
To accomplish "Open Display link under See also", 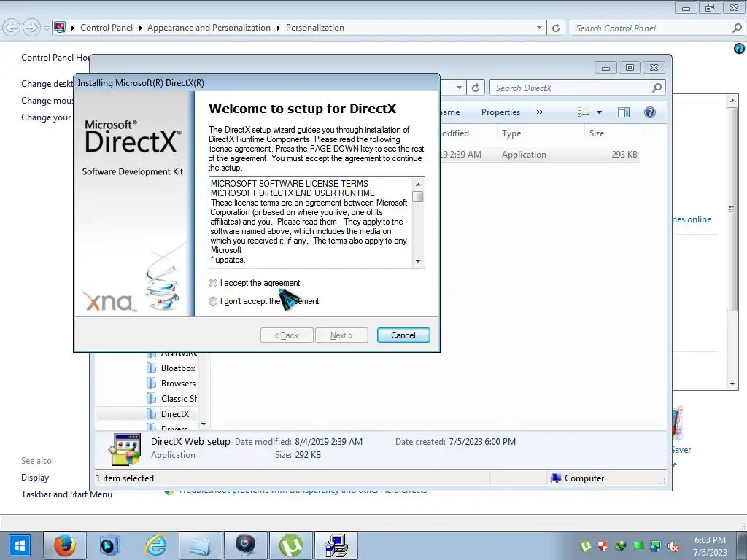I will tap(35, 477).
